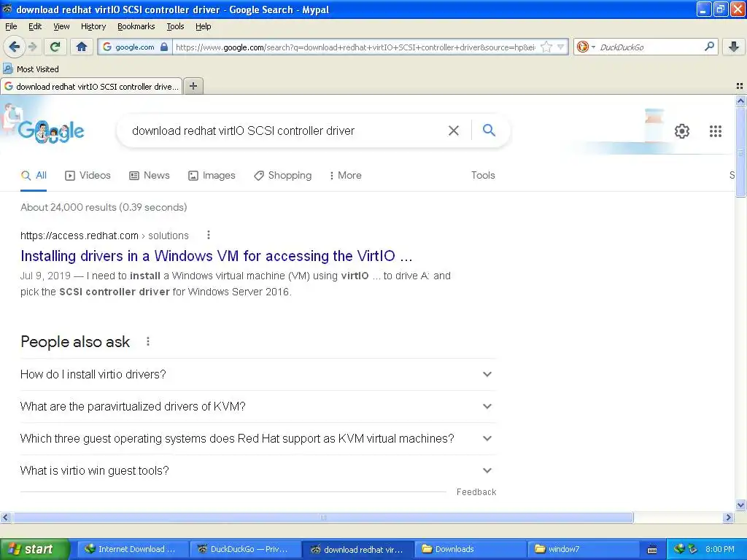Viewport: 747px width, 560px height.
Task: Open Google settings gear
Action: [682, 131]
